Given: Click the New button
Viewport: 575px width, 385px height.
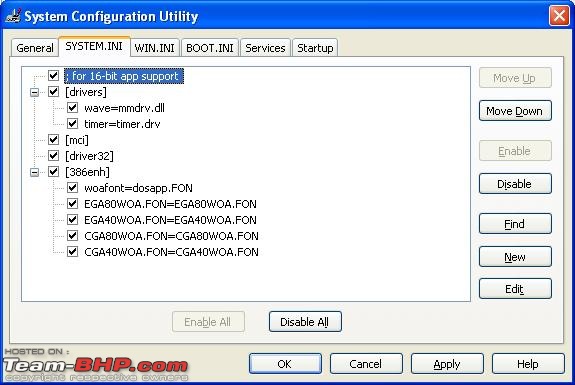Looking at the screenshot, I should (x=515, y=257).
